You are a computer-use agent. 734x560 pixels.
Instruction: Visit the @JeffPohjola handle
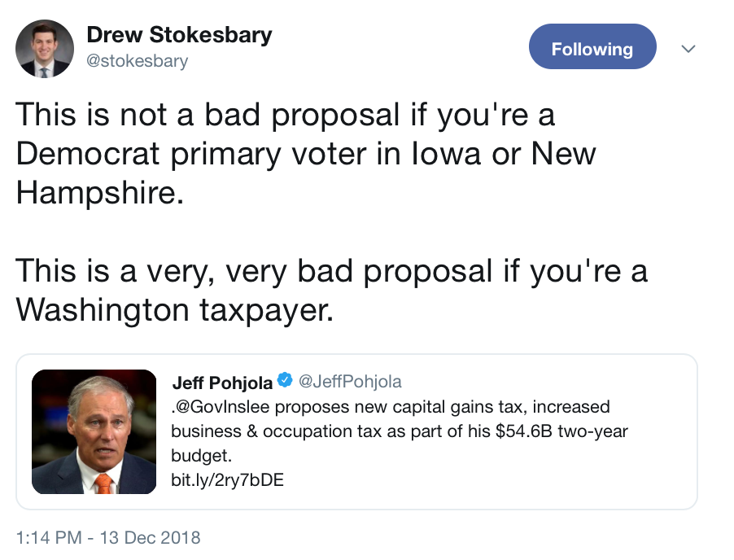tap(350, 382)
